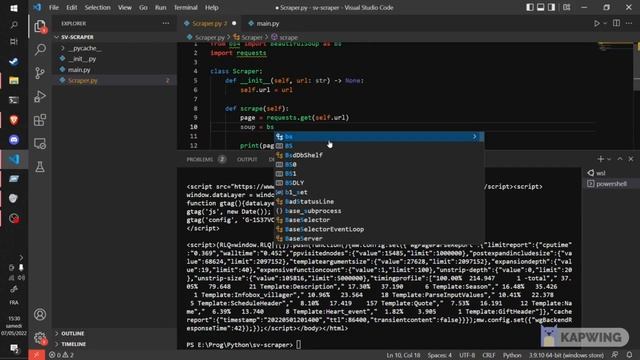Viewport: 640px width, 360px height.
Task: Toggle the primary side bar layout icon
Action: (x=530, y=7)
